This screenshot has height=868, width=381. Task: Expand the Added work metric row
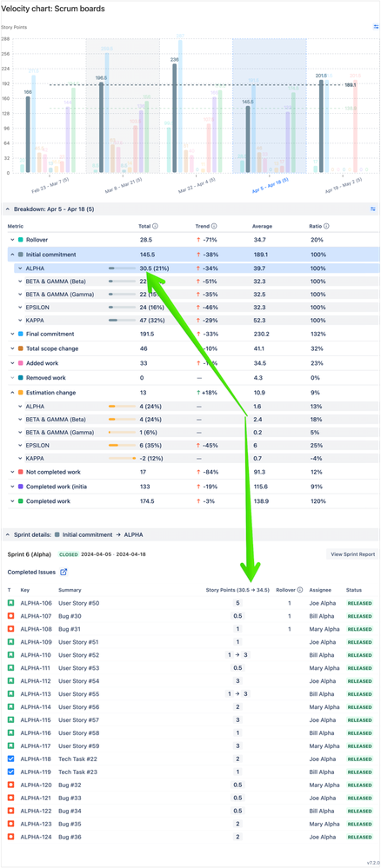click(x=12, y=363)
